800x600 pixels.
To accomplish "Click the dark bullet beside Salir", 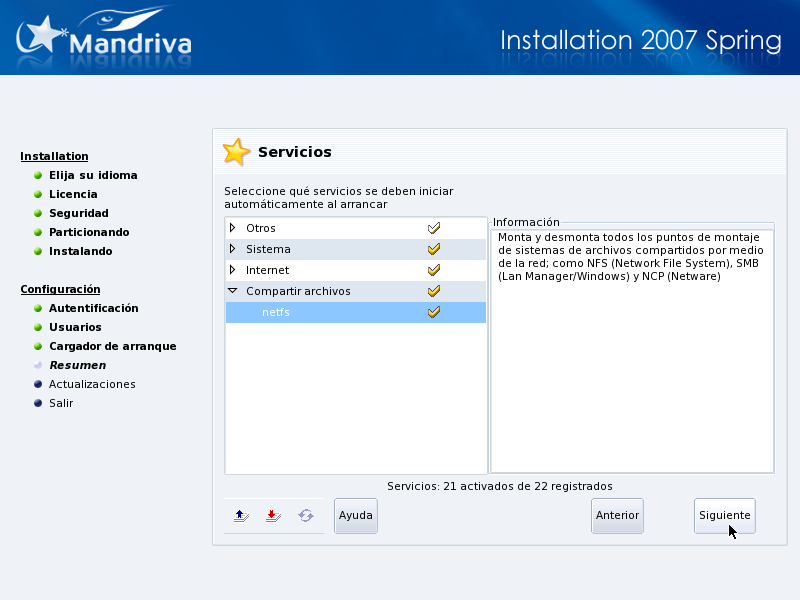I will click(38, 403).
